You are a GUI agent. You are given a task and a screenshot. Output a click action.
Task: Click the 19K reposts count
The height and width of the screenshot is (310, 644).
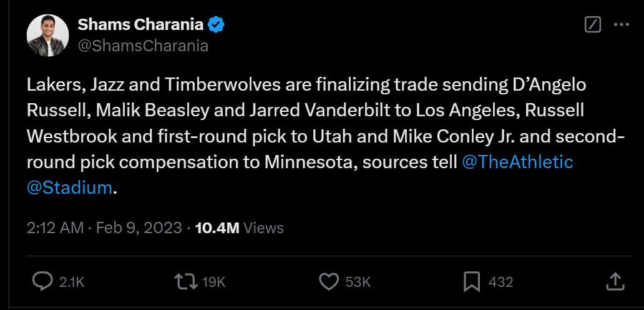click(214, 282)
